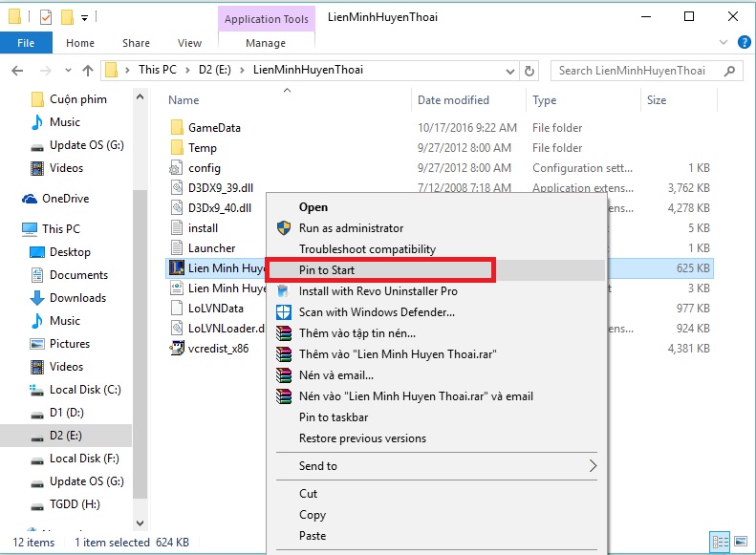Click navigation pane scroll up arrow
The image size is (756, 555).
pos(140,96)
